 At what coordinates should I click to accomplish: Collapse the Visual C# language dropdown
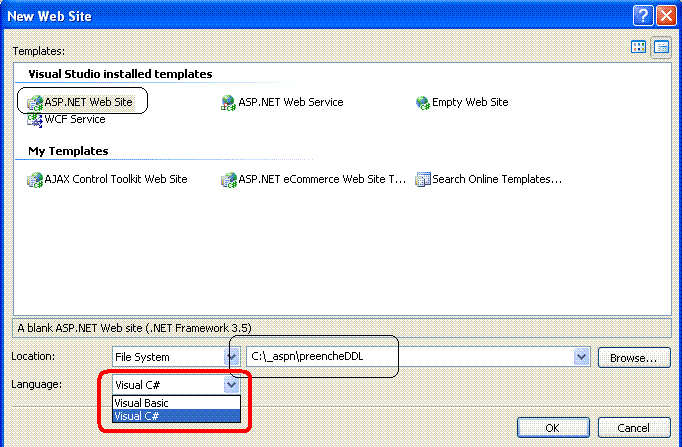click(231, 384)
